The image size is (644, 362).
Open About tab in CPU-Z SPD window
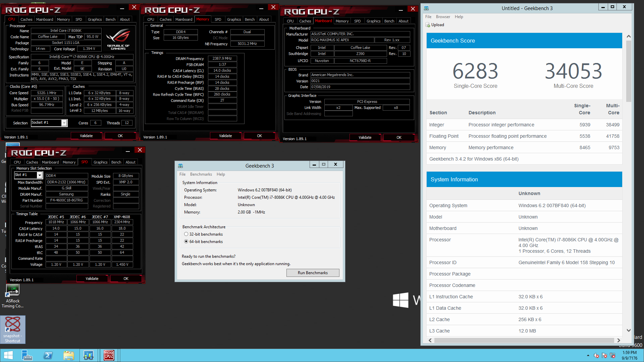(130, 162)
